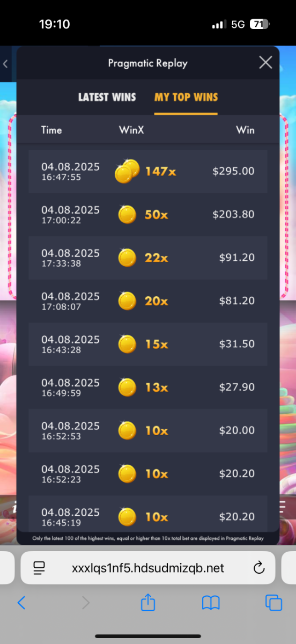Image resolution: width=296 pixels, height=644 pixels.
Task: Open Safari bookmarks
Action: [211, 603]
